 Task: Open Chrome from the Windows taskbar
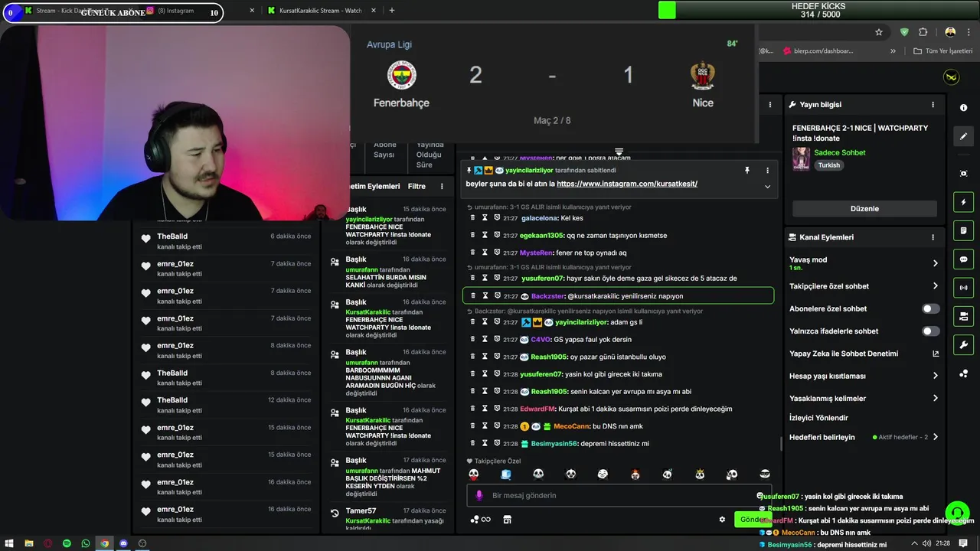click(105, 543)
